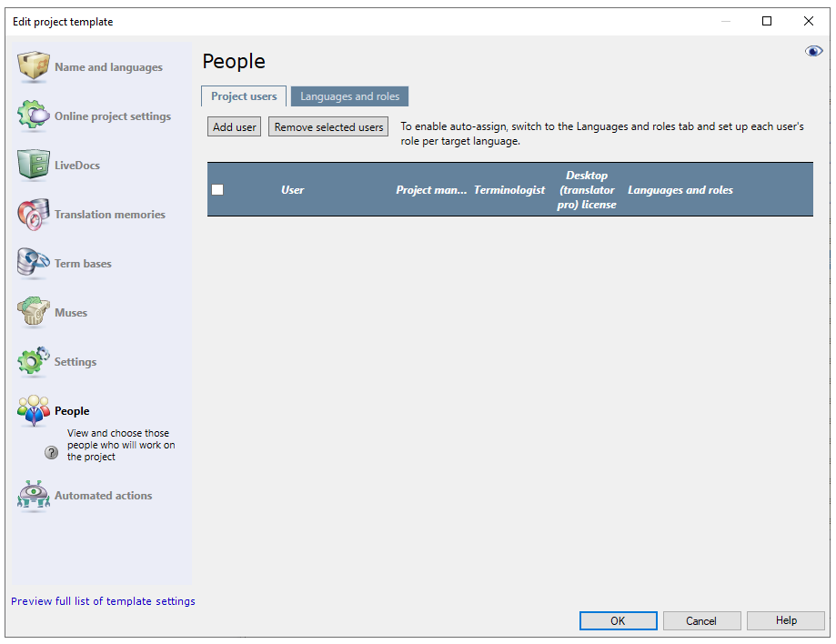
Task: Open the Term bases section
Action: pyautogui.click(x=34, y=263)
